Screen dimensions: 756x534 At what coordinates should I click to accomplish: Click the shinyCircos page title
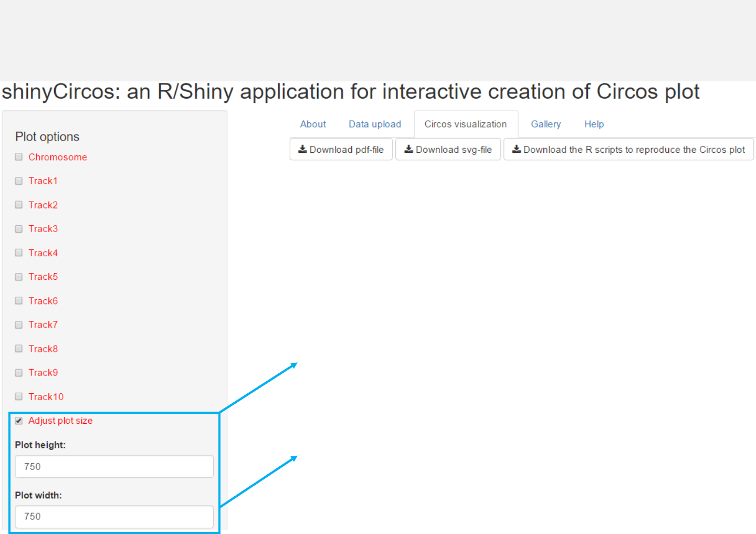[x=351, y=92]
